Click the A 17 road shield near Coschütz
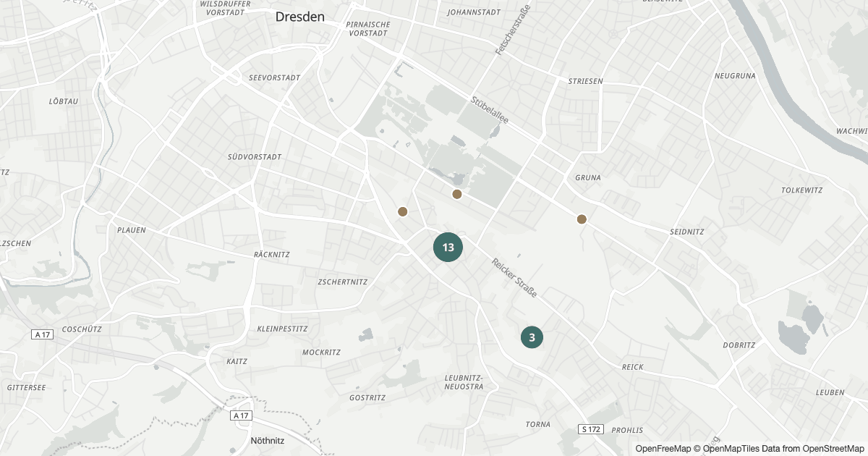This screenshot has width=868, height=456. coord(43,334)
